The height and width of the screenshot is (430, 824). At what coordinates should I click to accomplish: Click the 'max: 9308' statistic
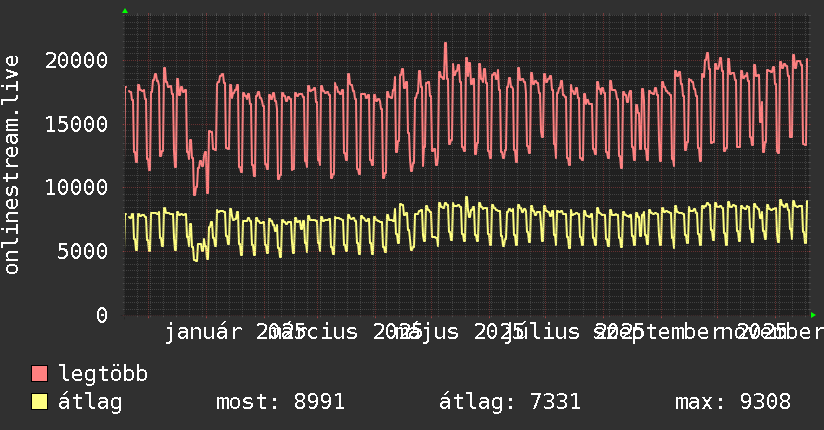pos(733,402)
